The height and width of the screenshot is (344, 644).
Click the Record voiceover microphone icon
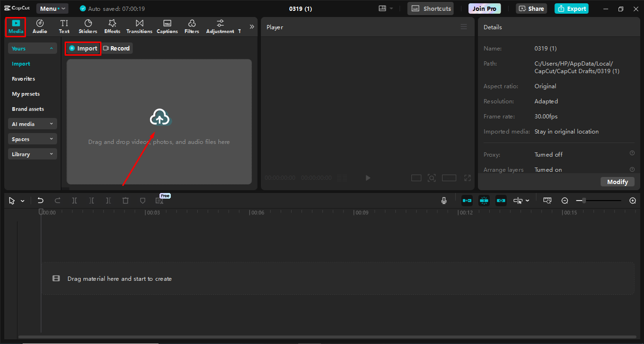(443, 200)
